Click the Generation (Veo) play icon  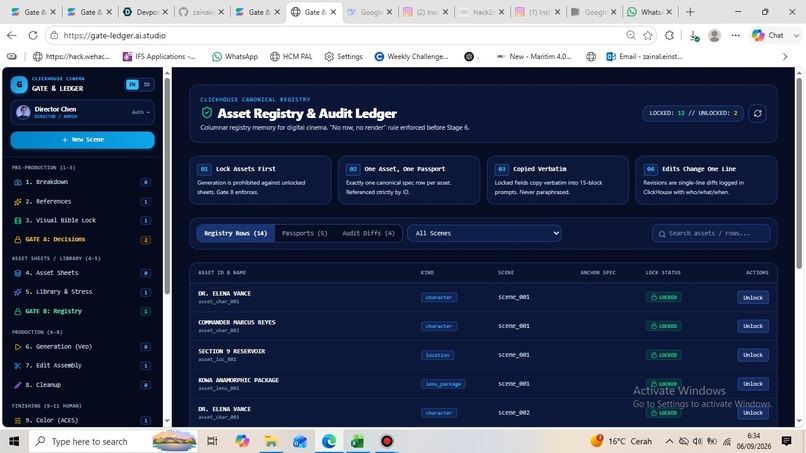[x=17, y=347]
